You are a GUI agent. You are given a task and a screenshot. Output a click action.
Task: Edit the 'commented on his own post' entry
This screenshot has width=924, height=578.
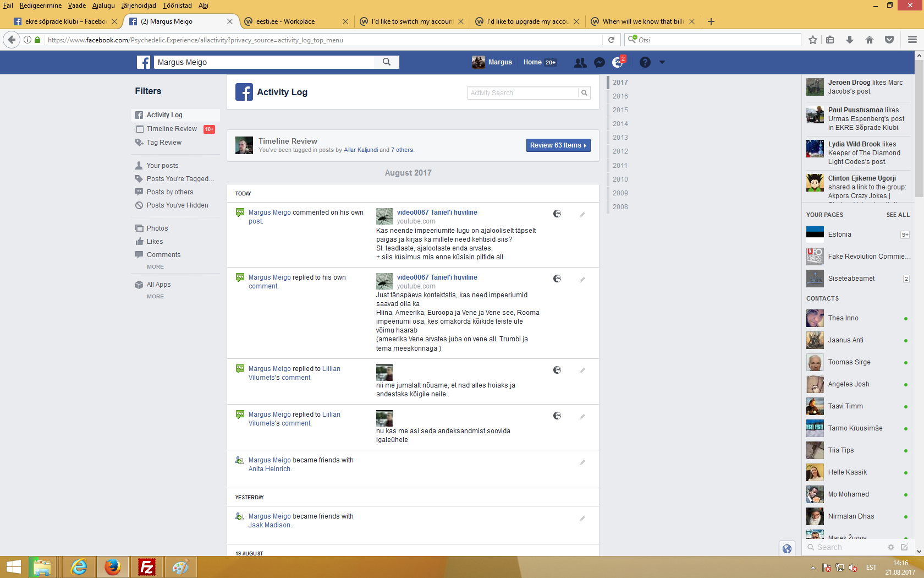(x=582, y=215)
